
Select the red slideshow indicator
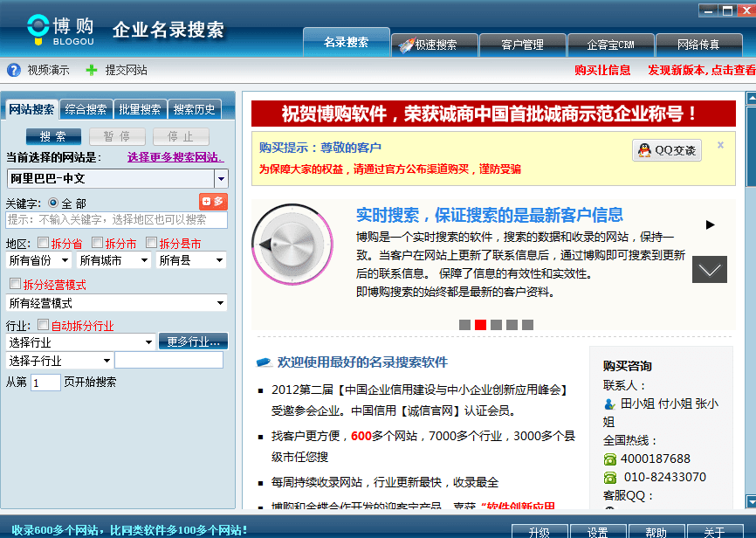point(480,325)
